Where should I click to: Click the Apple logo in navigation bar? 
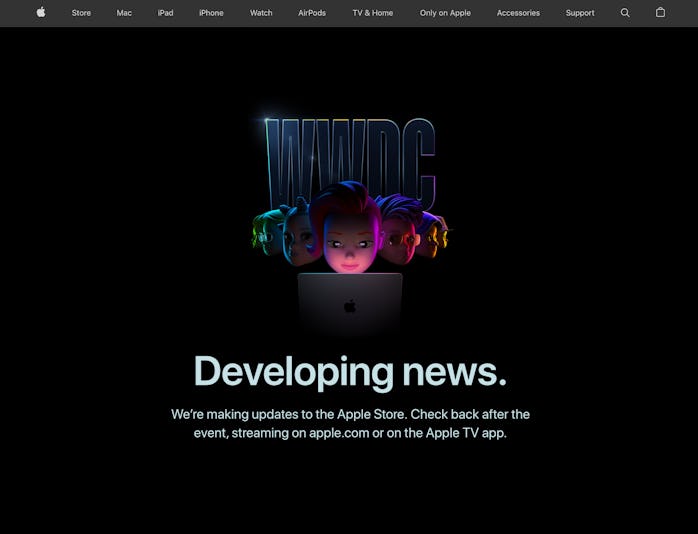tap(41, 12)
